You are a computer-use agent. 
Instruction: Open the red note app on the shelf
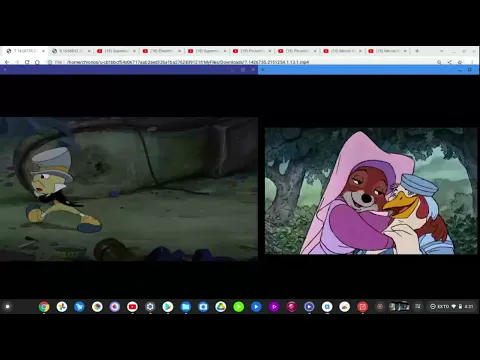[362, 307]
